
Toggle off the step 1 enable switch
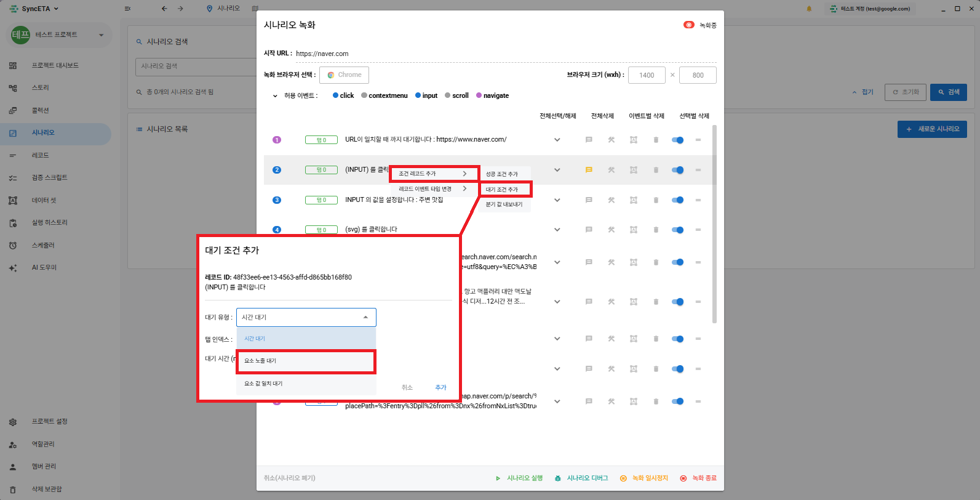(678, 140)
